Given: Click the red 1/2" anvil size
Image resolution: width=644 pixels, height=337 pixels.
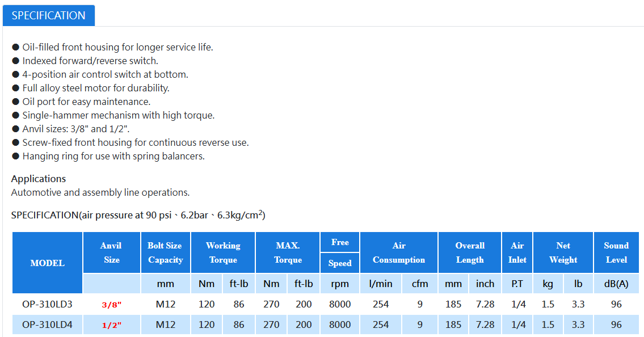Looking at the screenshot, I should click(x=112, y=326).
